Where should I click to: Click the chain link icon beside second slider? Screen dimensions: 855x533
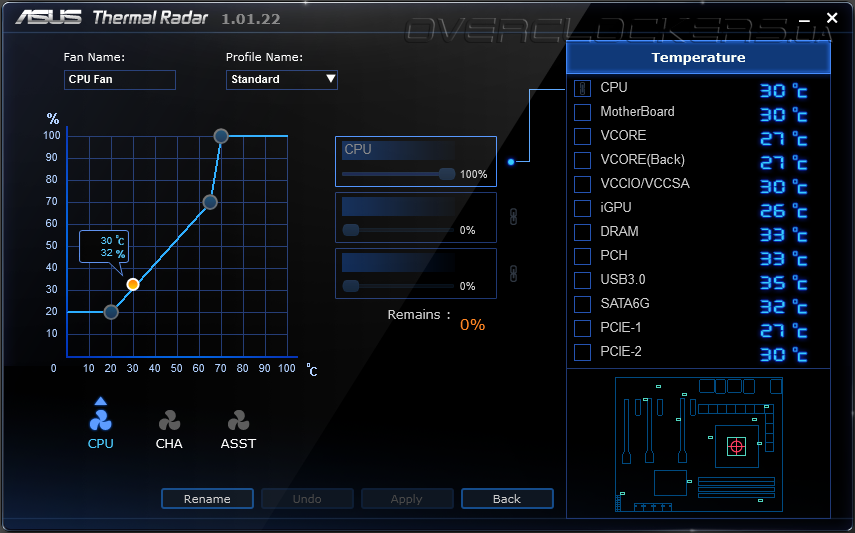[x=513, y=217]
